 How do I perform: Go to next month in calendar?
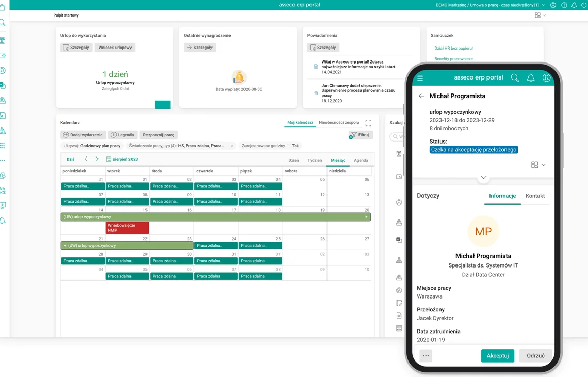click(97, 159)
